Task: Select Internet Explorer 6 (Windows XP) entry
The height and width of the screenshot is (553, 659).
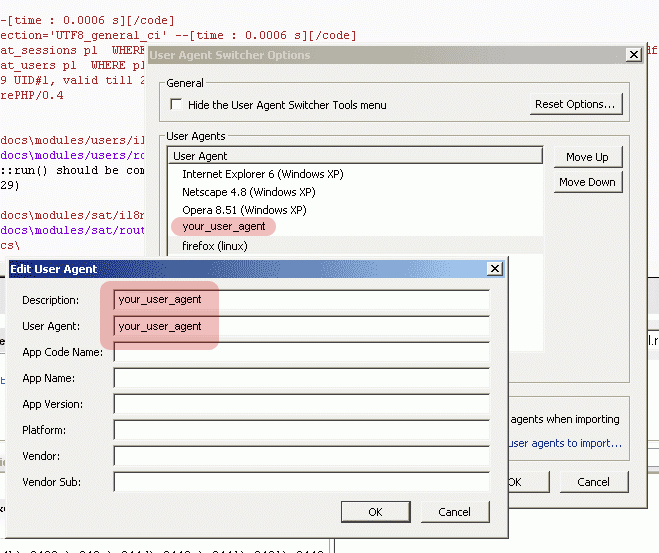Action: tap(262, 174)
